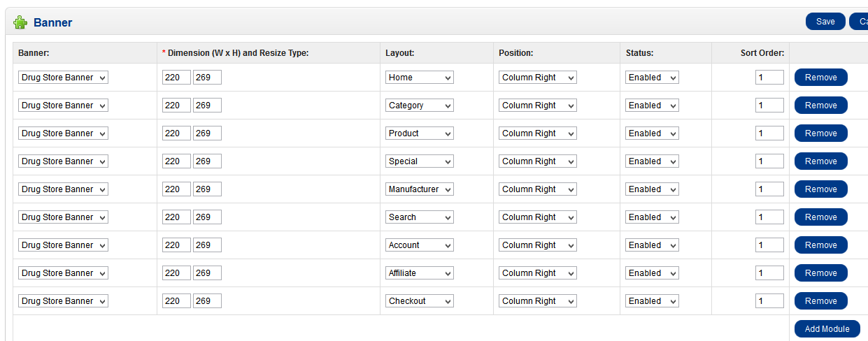Viewport: 868px width, 341px height.
Task: Click the green puzzle Banner module icon
Action: pyautogui.click(x=20, y=22)
